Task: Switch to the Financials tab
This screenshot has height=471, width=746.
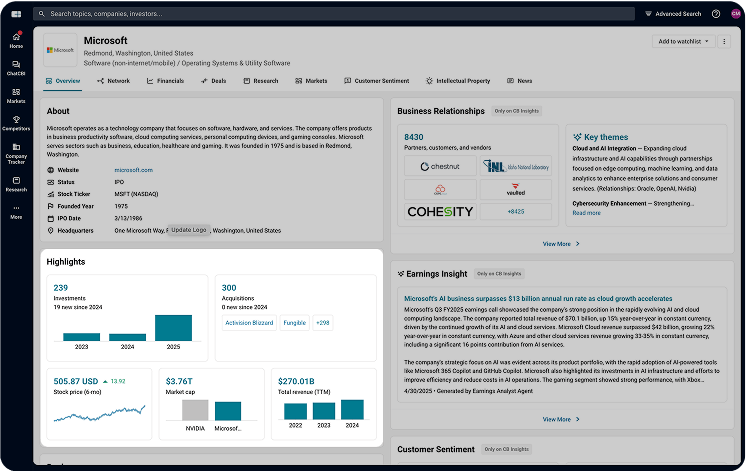Action: coord(165,80)
